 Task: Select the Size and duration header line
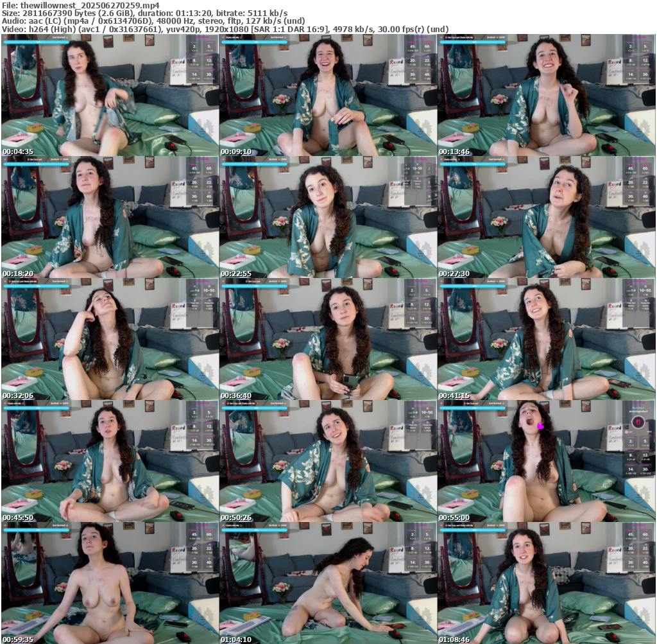144,13
